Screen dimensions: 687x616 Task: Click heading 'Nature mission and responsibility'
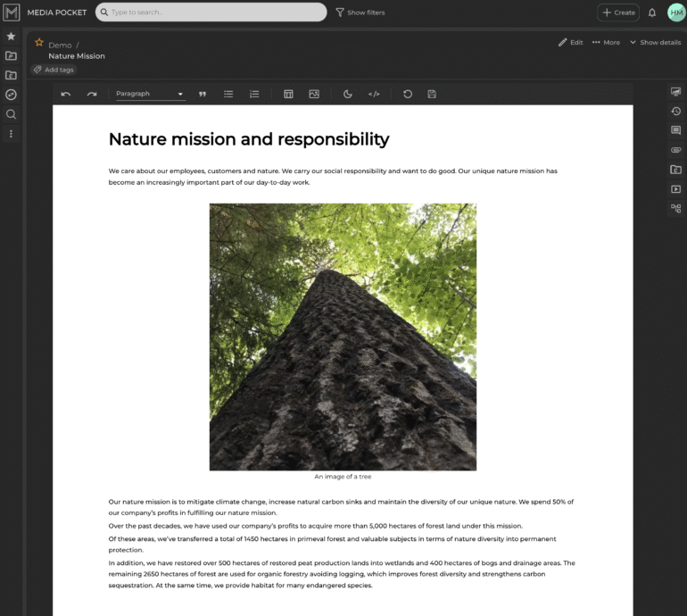(x=249, y=139)
